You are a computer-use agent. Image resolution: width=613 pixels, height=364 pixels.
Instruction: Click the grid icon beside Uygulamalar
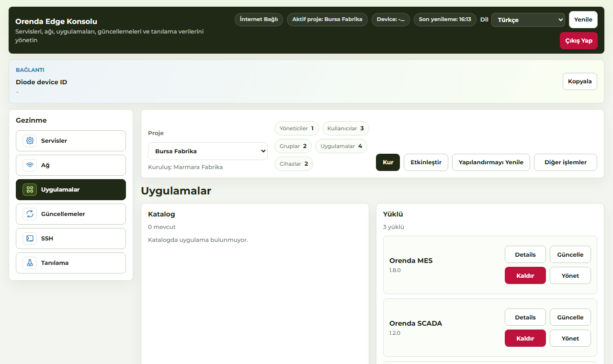tap(30, 190)
